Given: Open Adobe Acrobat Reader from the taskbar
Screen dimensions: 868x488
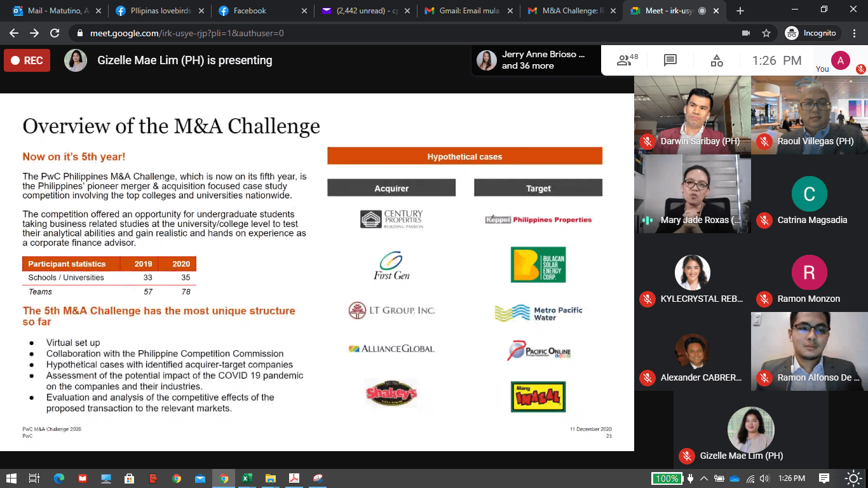Looking at the screenshot, I should coord(294,478).
